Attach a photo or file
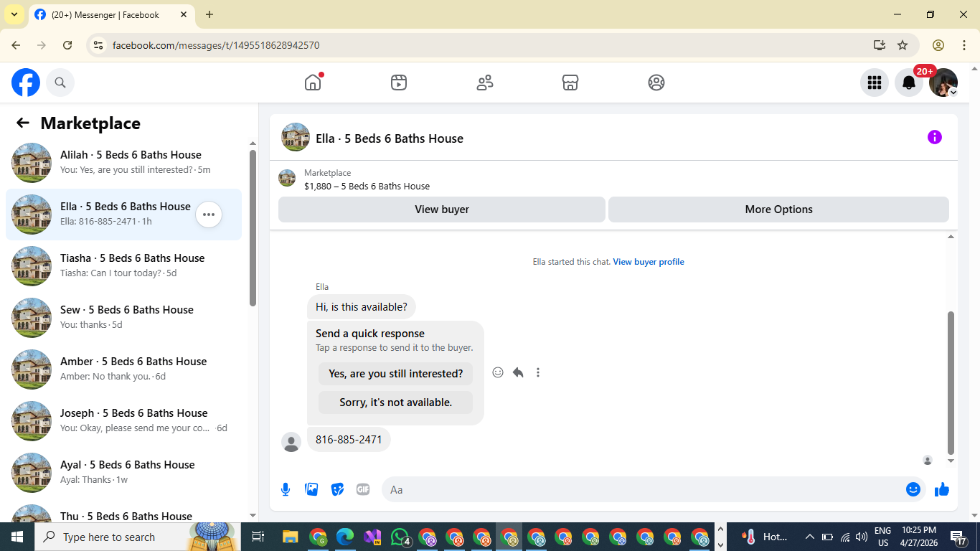Image resolution: width=980 pixels, height=551 pixels. click(311, 489)
